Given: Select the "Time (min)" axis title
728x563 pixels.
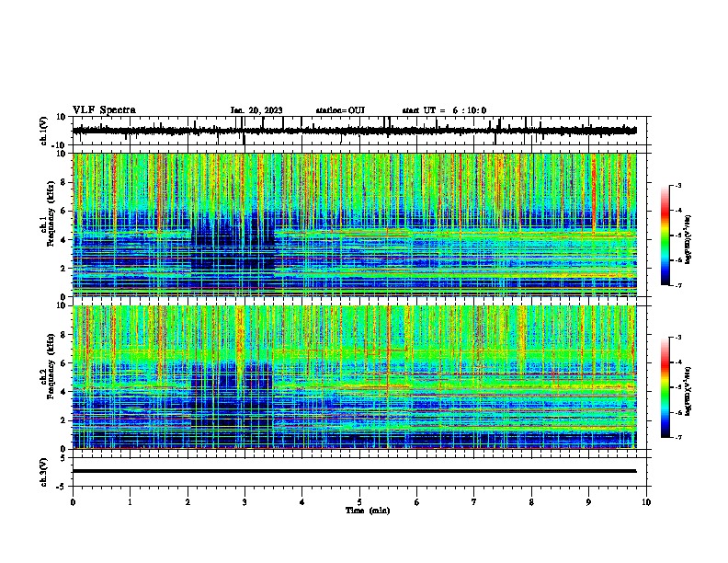Looking at the screenshot, I should [368, 511].
